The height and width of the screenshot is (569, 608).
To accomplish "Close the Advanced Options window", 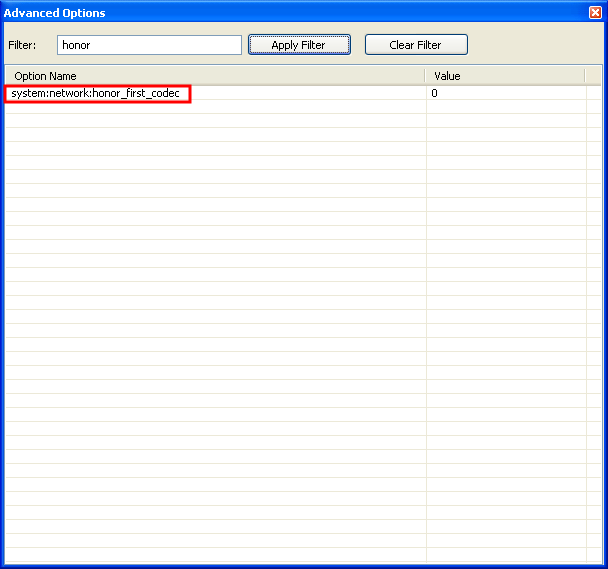I will [x=596, y=13].
